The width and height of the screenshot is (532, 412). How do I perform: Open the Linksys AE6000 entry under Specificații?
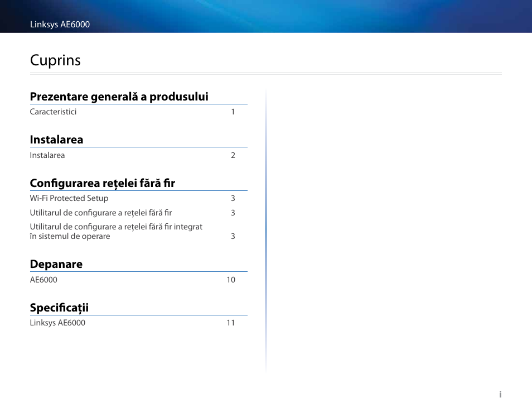click(57, 323)
